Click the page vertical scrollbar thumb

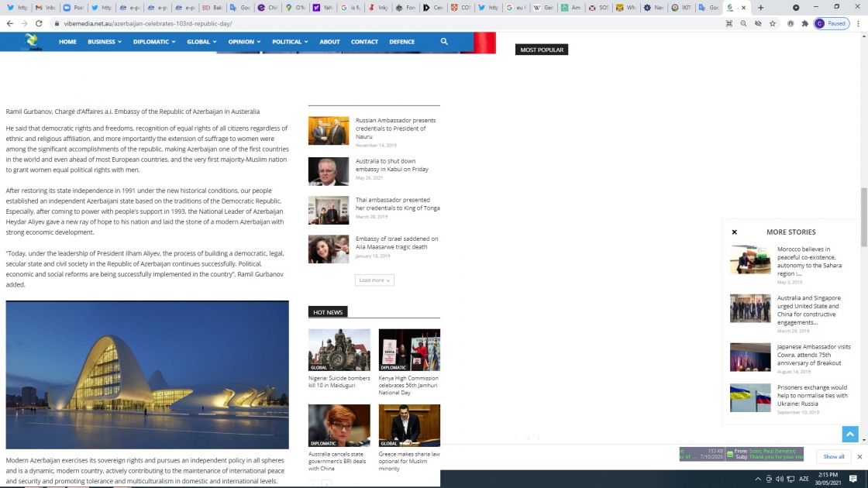(863, 217)
